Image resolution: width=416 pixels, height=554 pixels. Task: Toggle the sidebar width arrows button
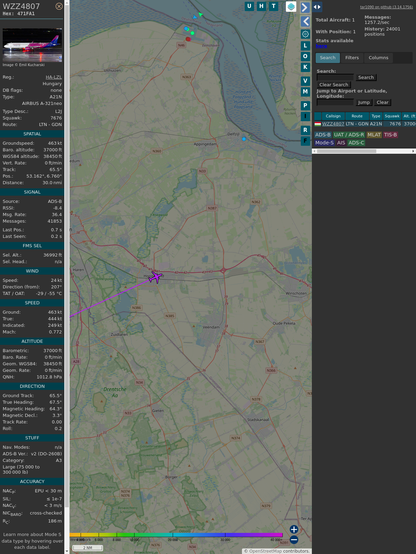pyautogui.click(x=317, y=7)
